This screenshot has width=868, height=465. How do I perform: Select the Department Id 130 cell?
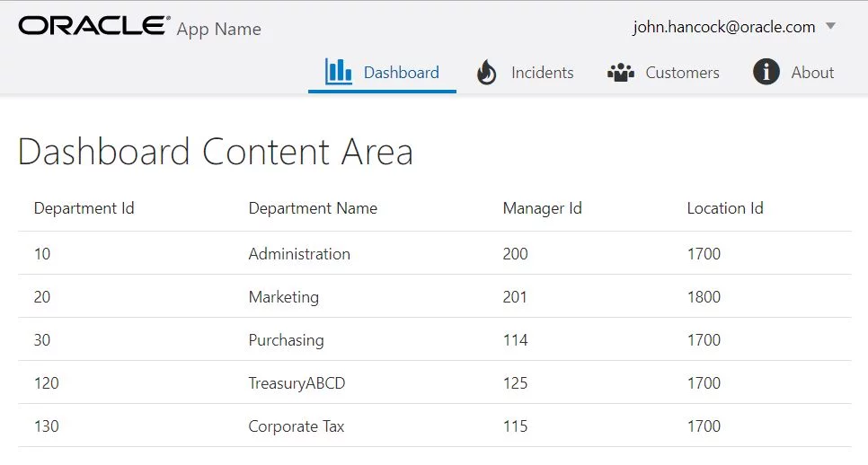[x=47, y=426]
